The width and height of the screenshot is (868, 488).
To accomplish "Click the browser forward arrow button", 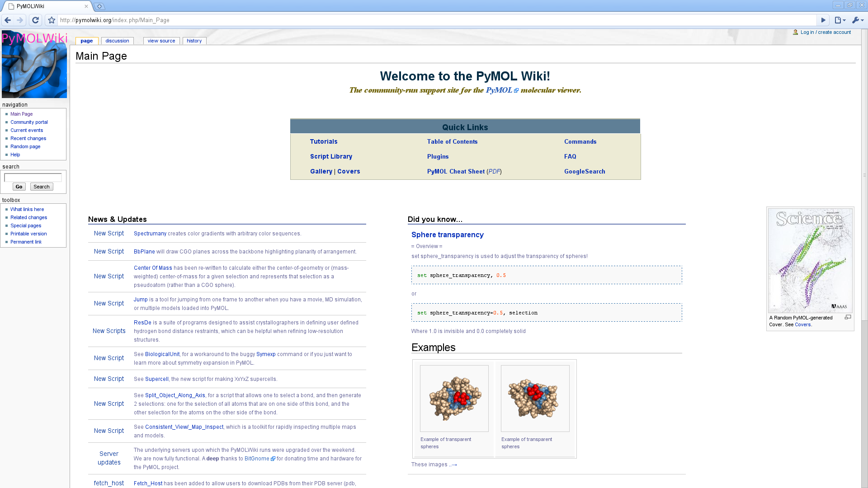I will 20,20.
